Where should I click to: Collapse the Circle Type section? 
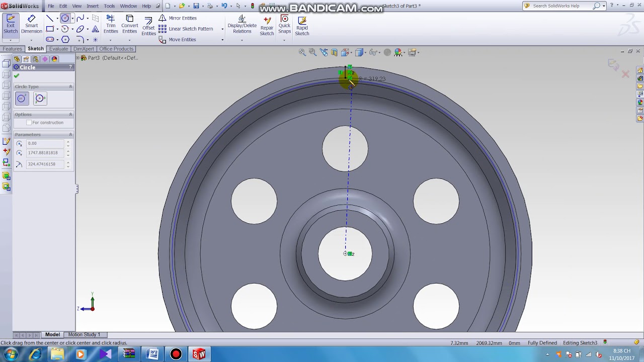tap(70, 86)
